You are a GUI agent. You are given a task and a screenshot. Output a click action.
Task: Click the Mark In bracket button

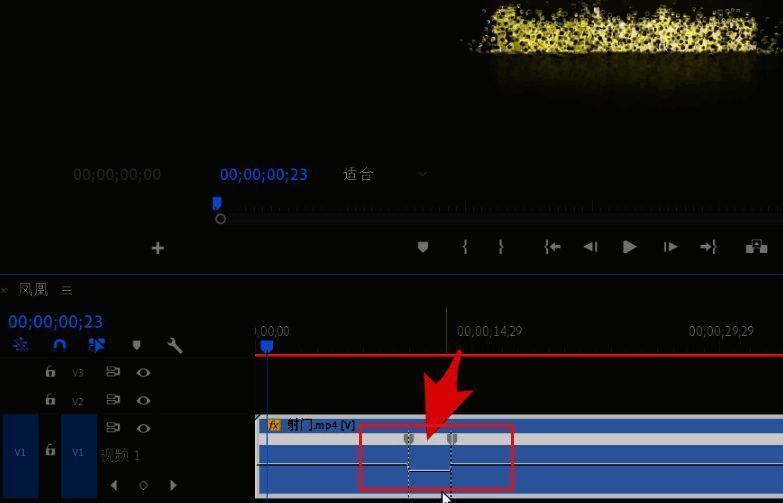click(465, 247)
